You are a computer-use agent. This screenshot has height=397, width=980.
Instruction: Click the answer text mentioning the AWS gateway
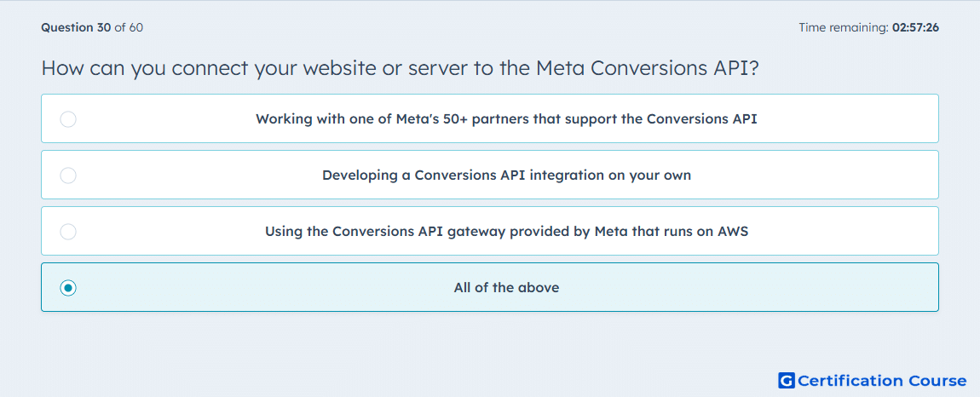506,232
